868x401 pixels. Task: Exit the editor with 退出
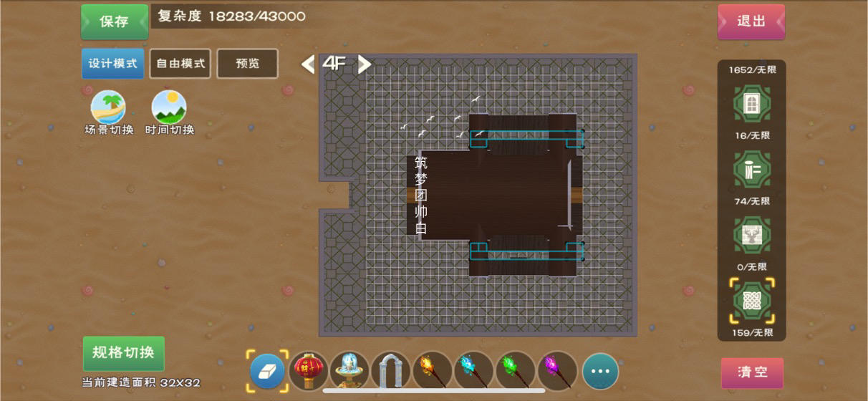[x=751, y=21]
